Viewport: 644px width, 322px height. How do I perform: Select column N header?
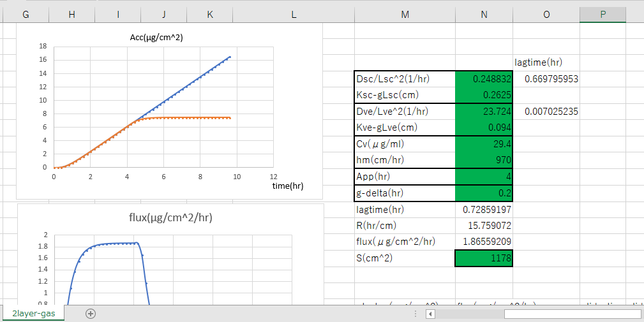coord(484,15)
